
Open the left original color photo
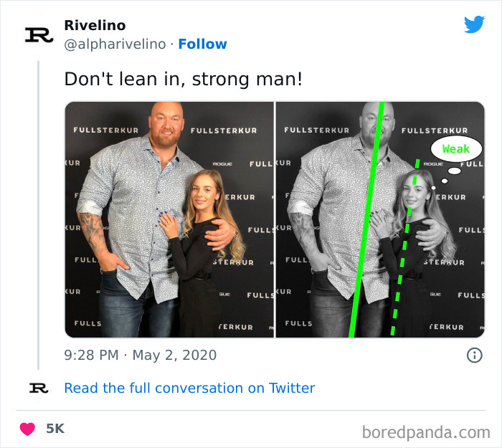click(x=169, y=219)
